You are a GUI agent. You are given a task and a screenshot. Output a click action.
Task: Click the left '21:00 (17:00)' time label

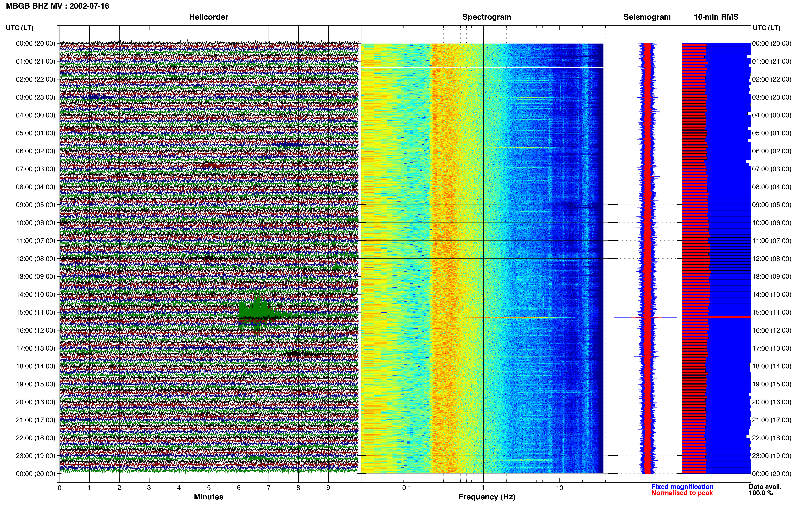pyautogui.click(x=36, y=420)
